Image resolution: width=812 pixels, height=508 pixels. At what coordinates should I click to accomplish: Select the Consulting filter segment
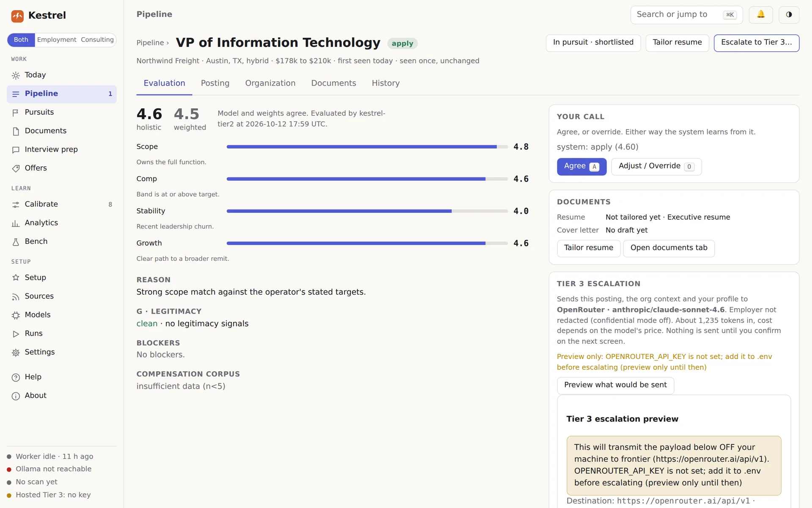[97, 40]
